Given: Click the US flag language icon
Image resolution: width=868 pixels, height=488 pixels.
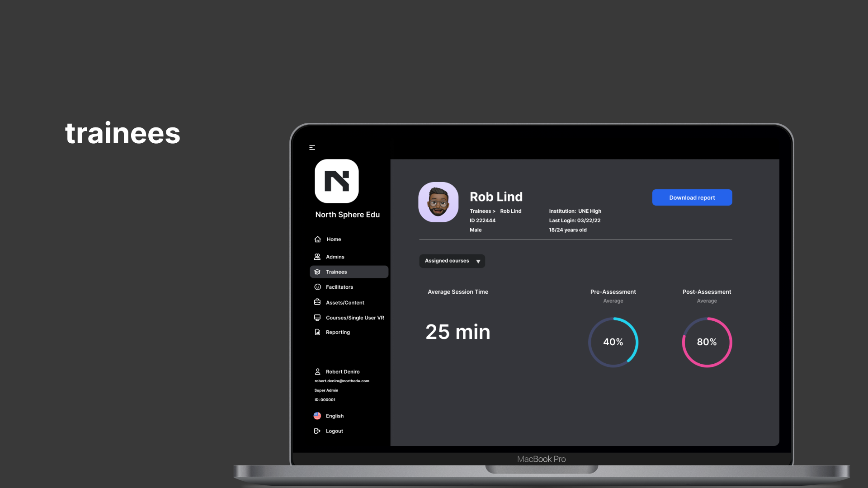Looking at the screenshot, I should click(x=317, y=416).
